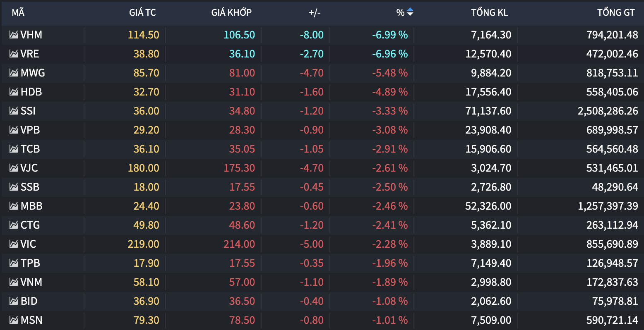644x330 pixels.
Task: Click the chart icon for HDB
Action: tap(14, 92)
